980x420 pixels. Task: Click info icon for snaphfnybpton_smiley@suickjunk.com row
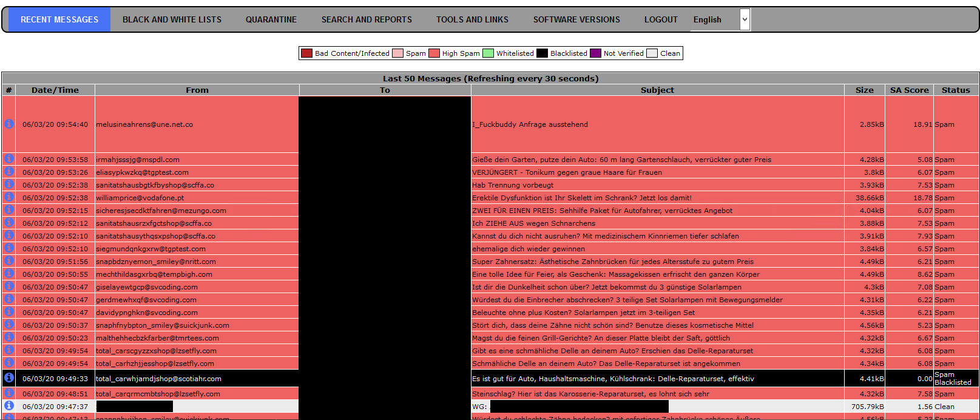[x=9, y=325]
